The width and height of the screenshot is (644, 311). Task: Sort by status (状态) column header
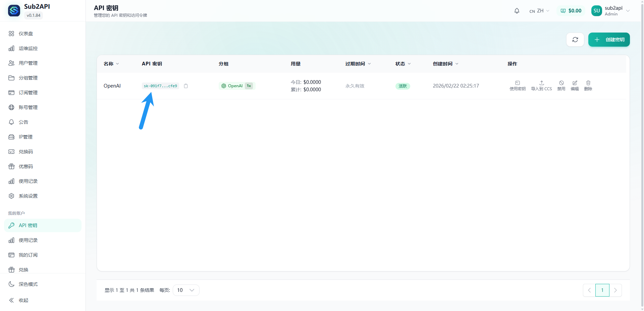[x=403, y=64]
